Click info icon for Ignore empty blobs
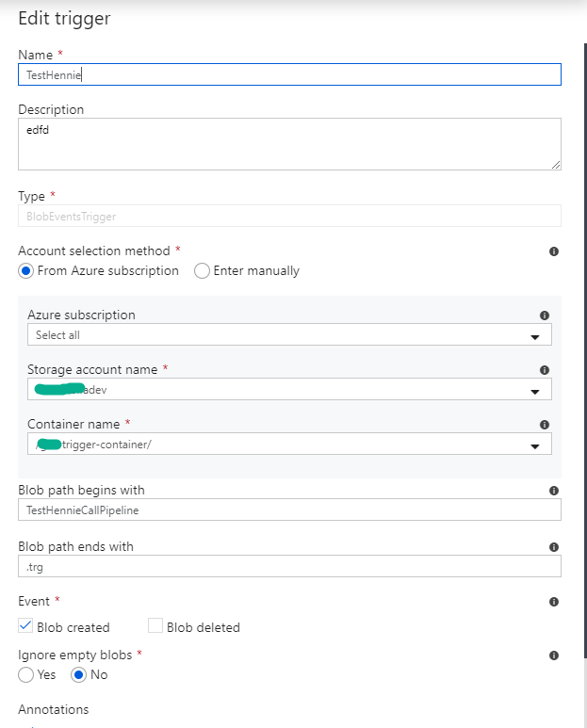This screenshot has height=728, width=587. (554, 655)
